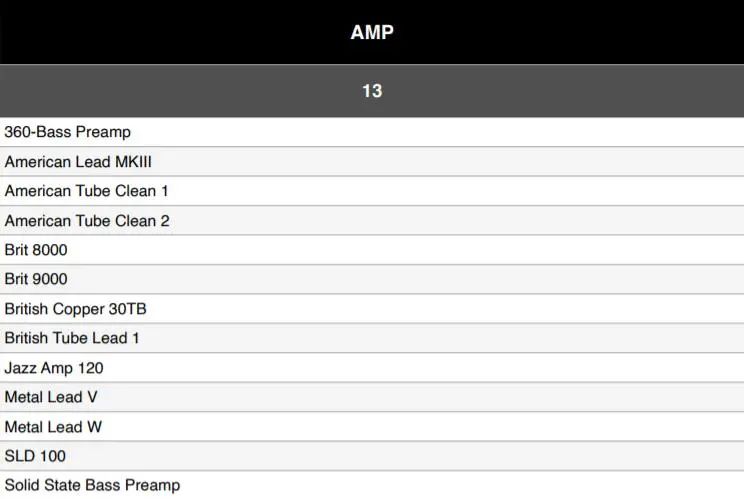Choose the Metal Lead V amp
Viewport: 744px width, 499px height.
pos(372,397)
